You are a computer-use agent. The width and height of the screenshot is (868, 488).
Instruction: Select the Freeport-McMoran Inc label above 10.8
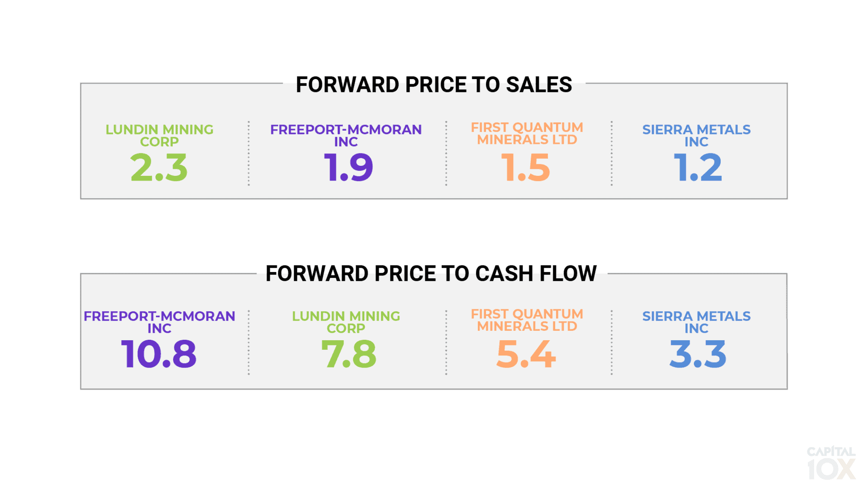159,322
